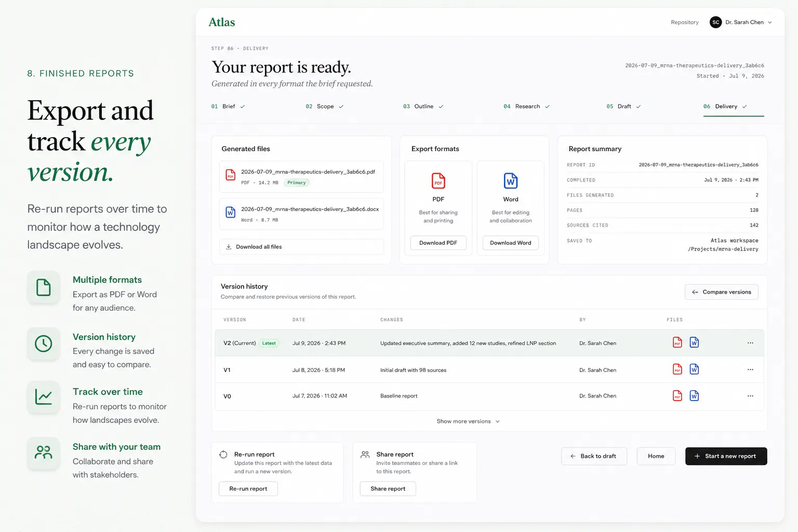Click Word icon in Generated files list

tap(230, 212)
